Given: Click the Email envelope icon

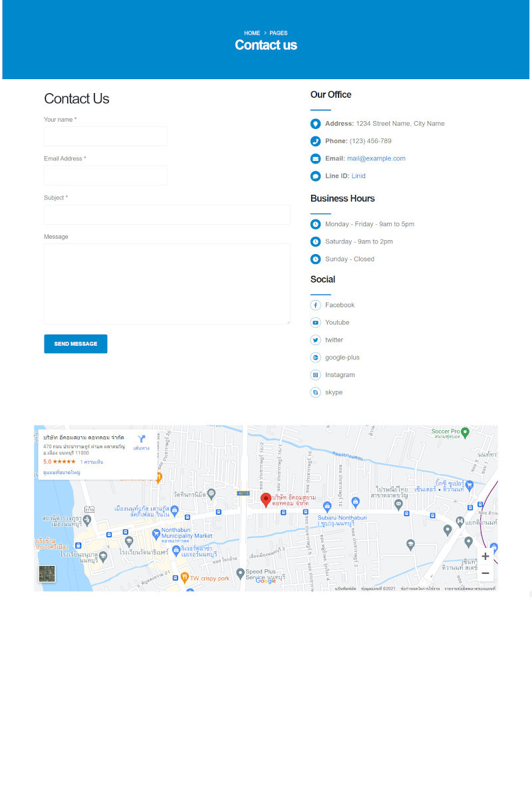Looking at the screenshot, I should [x=315, y=159].
